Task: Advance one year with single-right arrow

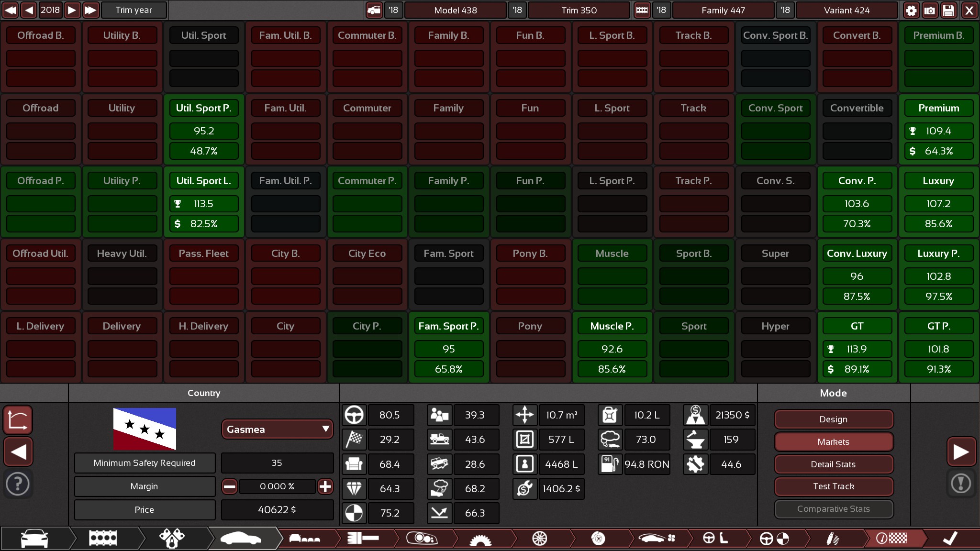Action: (x=72, y=10)
